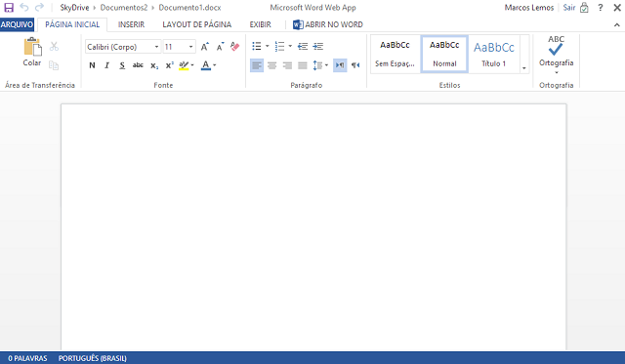Align text to the left
Screen dimensions: 625x364
coord(257,65)
